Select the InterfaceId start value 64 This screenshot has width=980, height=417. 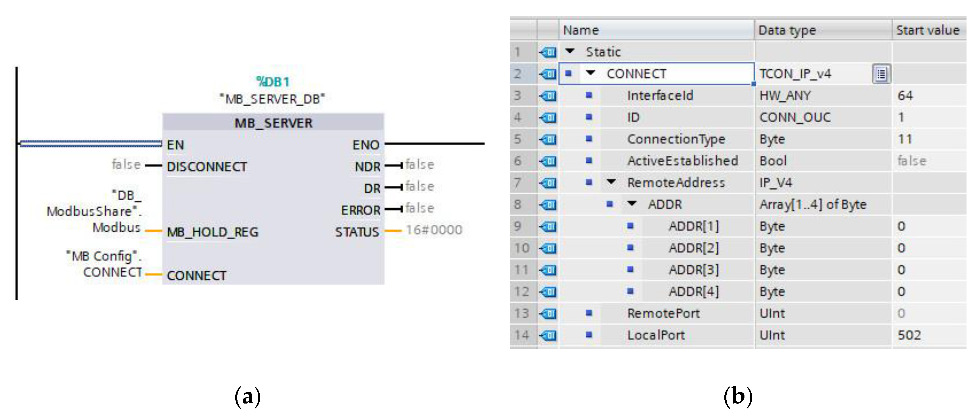pos(905,96)
